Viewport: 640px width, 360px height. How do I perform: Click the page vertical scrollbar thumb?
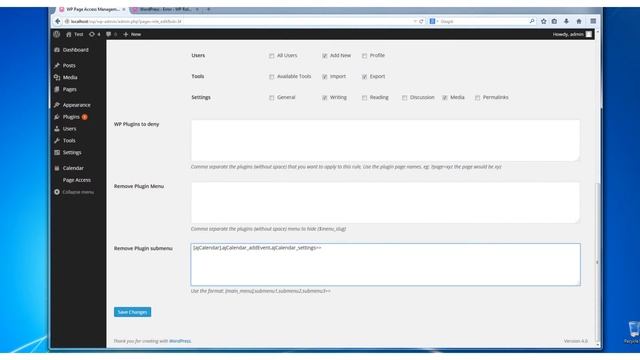[598, 261]
